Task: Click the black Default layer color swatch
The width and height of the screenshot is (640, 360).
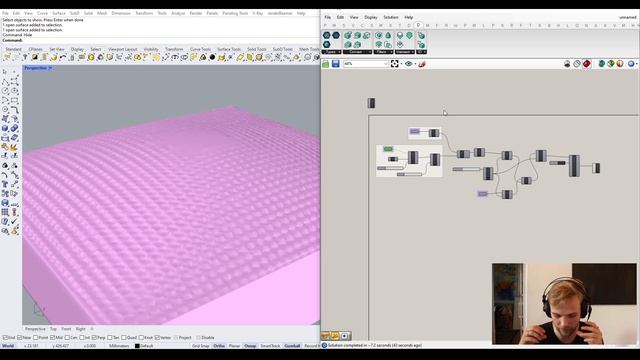Action: (x=137, y=346)
